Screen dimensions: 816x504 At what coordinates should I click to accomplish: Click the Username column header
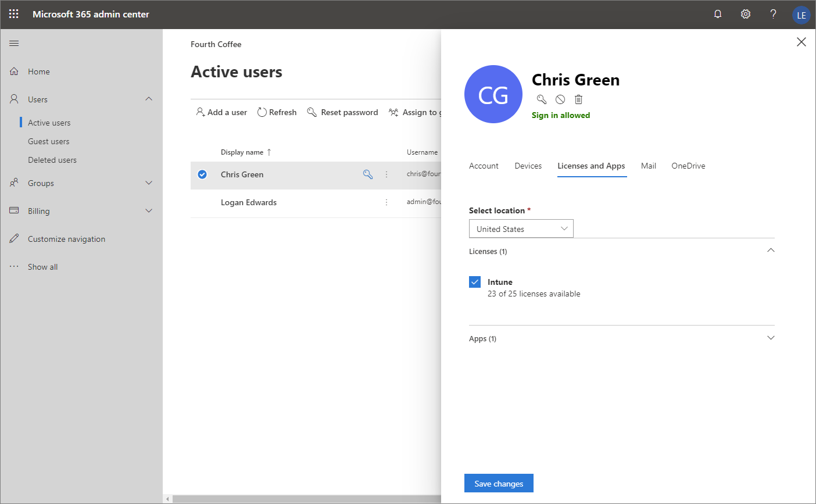point(423,152)
